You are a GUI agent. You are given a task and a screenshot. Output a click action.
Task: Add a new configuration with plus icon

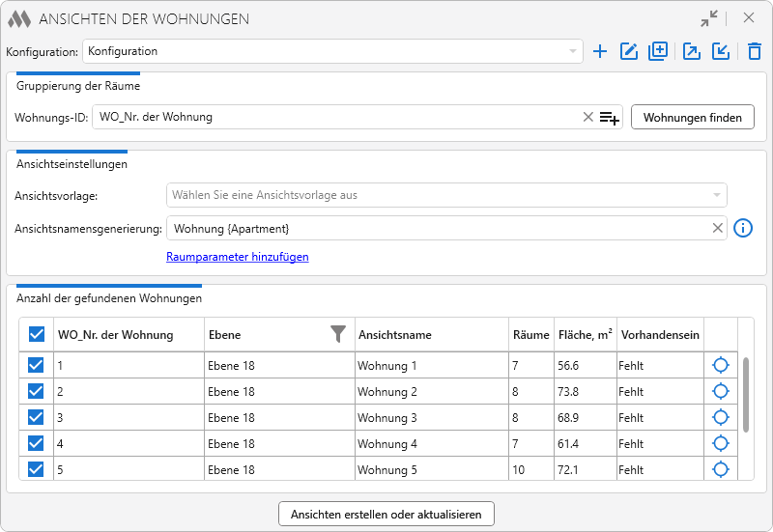(599, 51)
